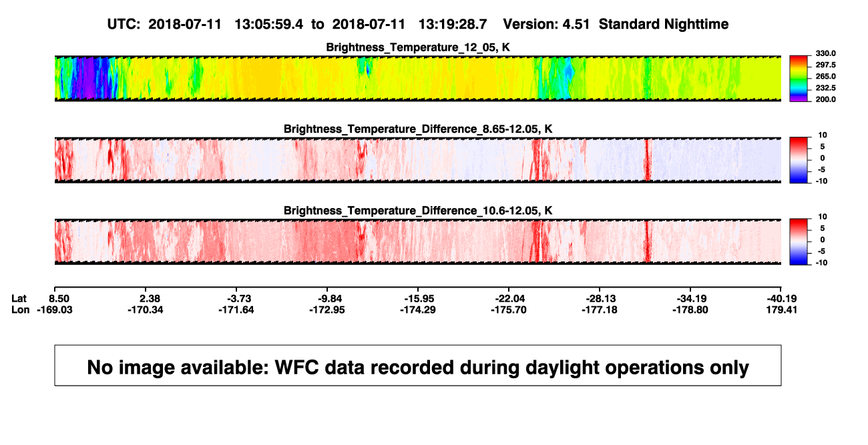Click longitude value -172.95
The height and width of the screenshot is (445, 868).
[327, 310]
